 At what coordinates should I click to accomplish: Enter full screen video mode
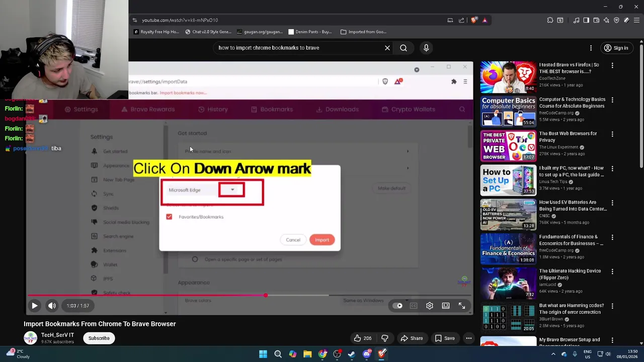(x=462, y=306)
